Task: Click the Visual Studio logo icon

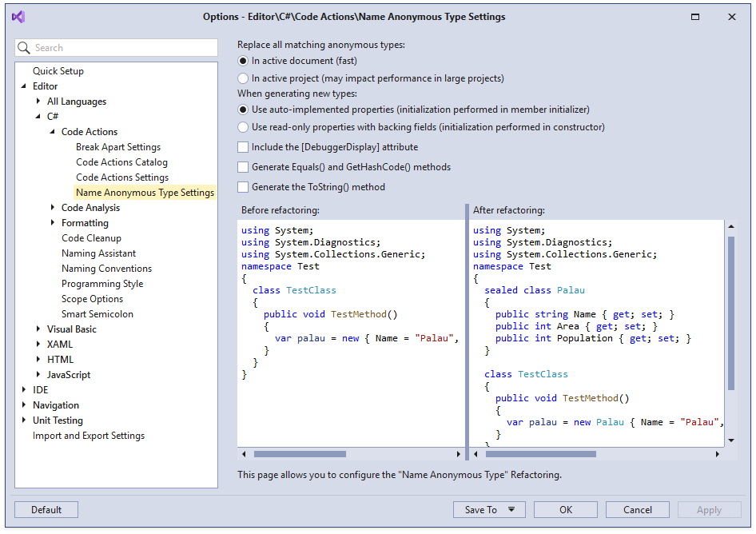Action: [18, 16]
